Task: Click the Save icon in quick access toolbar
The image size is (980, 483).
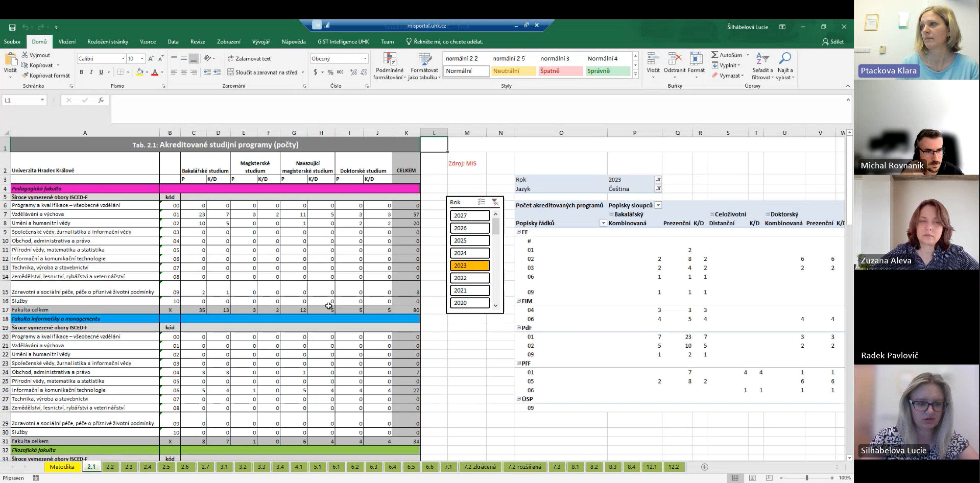Action: coord(12,27)
